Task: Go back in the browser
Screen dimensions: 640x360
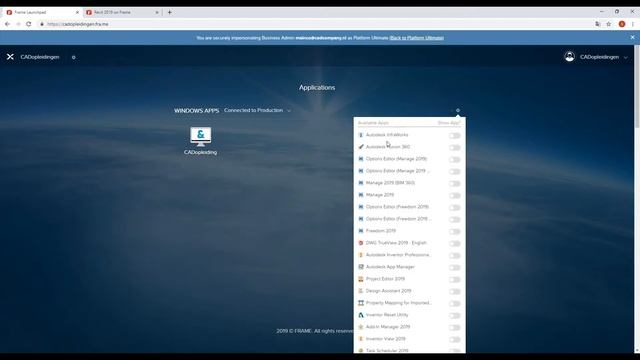Action: 7,24
